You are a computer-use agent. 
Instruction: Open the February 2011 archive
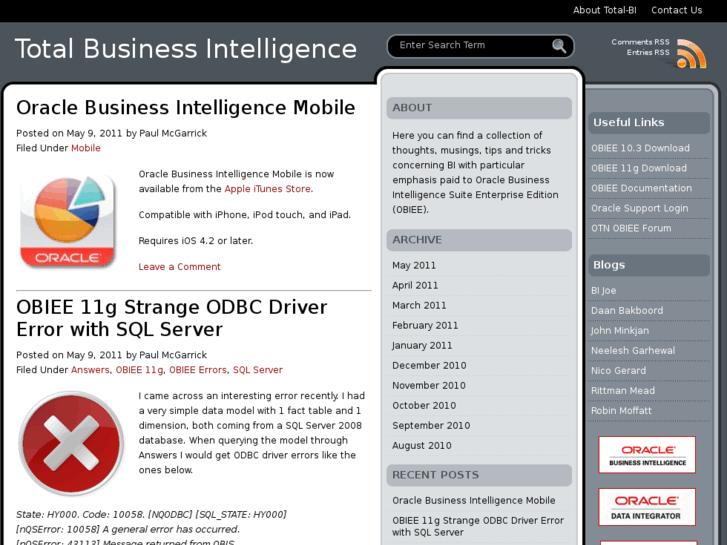425,325
